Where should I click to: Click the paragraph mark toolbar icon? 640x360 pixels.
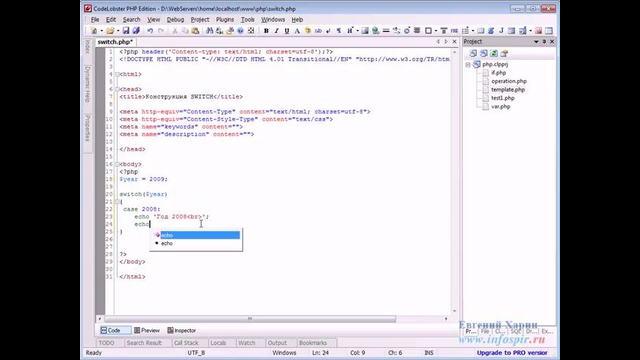[x=339, y=31]
